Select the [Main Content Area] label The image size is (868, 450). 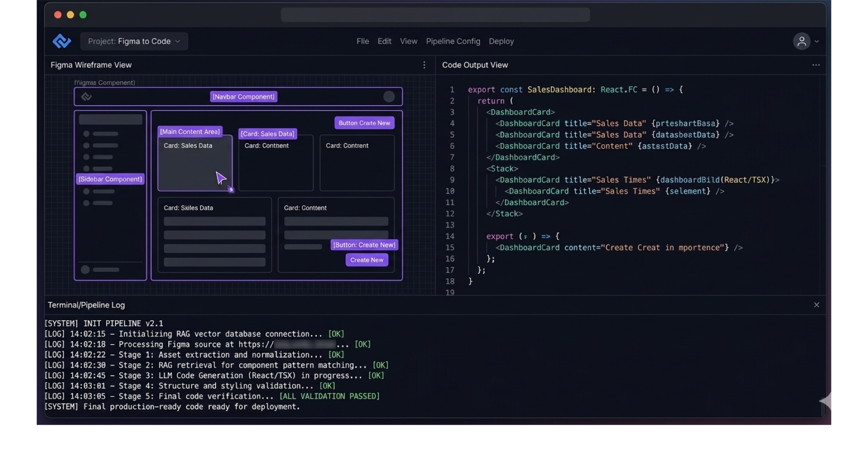[x=190, y=131]
